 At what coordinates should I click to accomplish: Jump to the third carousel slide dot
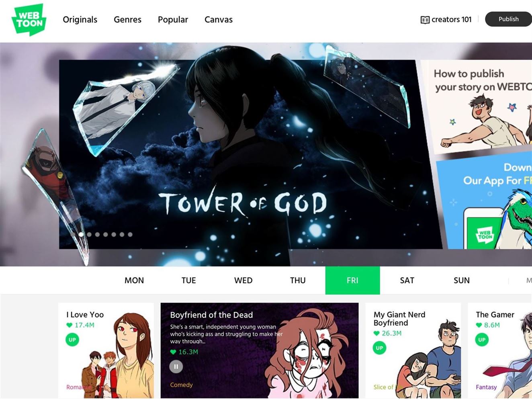[89, 234]
